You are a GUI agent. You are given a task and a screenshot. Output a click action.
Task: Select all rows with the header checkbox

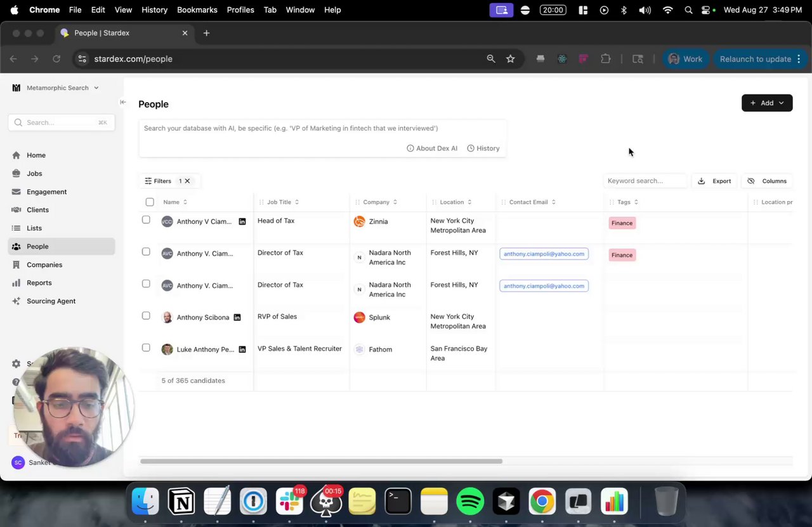[x=150, y=202]
